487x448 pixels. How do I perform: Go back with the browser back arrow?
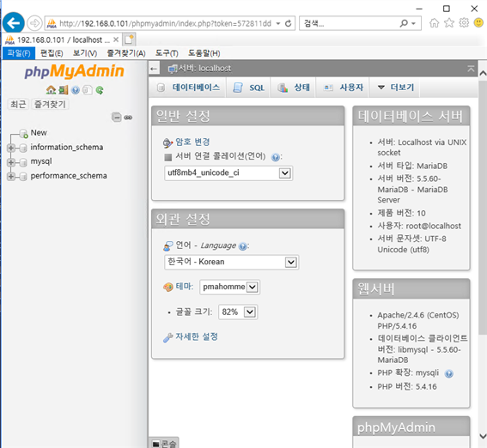pos(14,22)
